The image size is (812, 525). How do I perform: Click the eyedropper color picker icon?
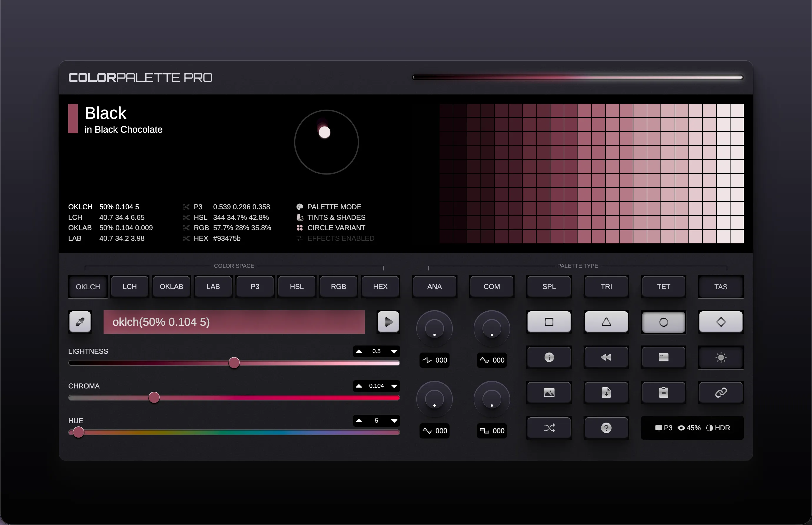click(80, 321)
